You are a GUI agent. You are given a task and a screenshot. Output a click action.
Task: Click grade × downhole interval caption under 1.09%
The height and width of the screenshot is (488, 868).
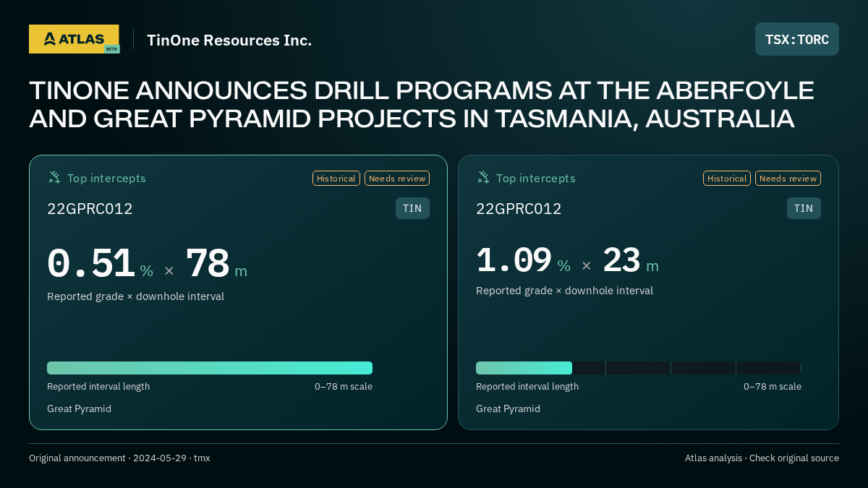564,291
